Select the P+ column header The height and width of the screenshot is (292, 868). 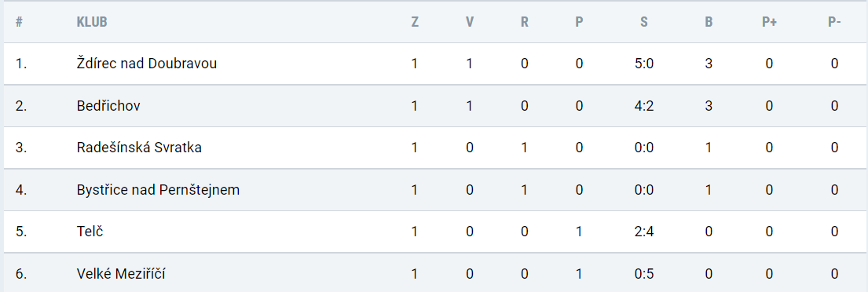[x=769, y=22]
